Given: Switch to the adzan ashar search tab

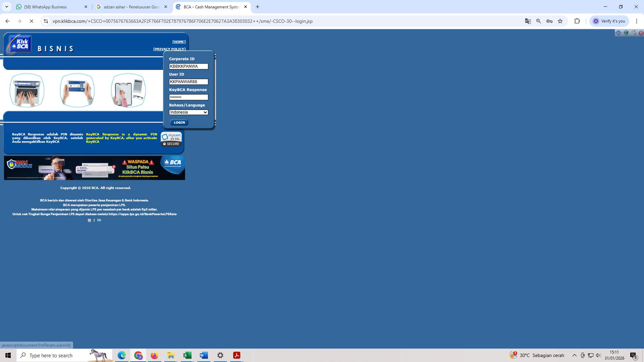Looking at the screenshot, I should pos(131,7).
